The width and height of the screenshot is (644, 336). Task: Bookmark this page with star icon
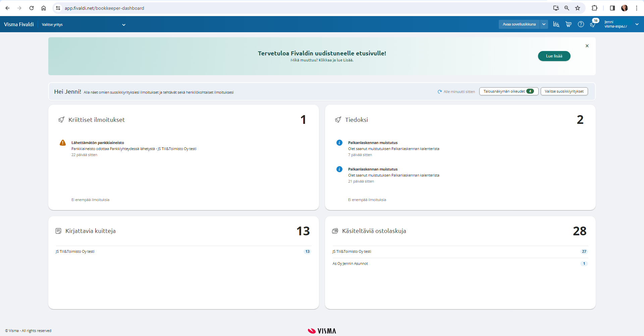click(578, 8)
